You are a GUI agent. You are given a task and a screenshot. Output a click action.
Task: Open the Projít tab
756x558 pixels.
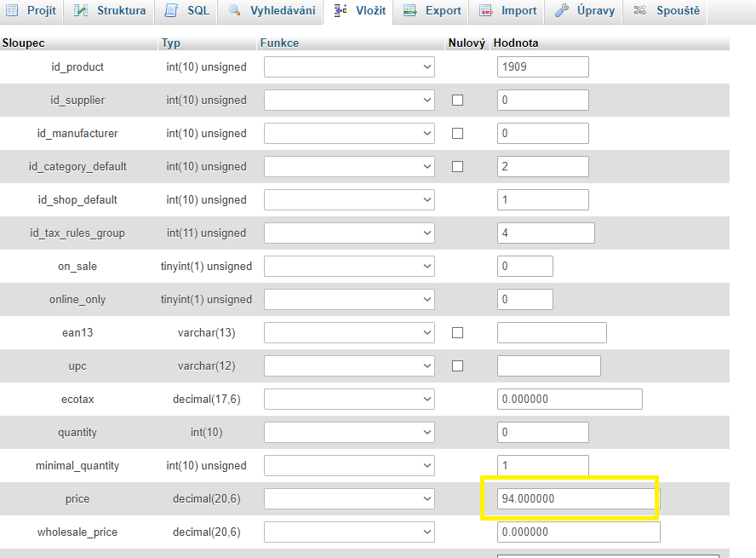31,10
